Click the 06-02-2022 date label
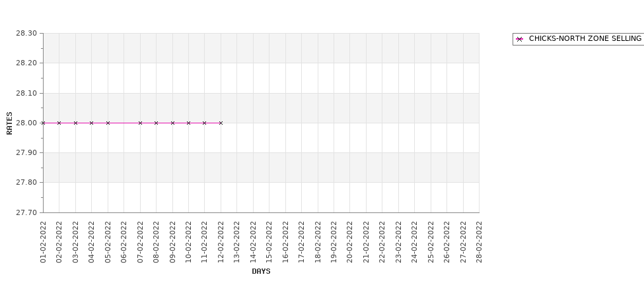This screenshot has height=283, width=644. 124,242
